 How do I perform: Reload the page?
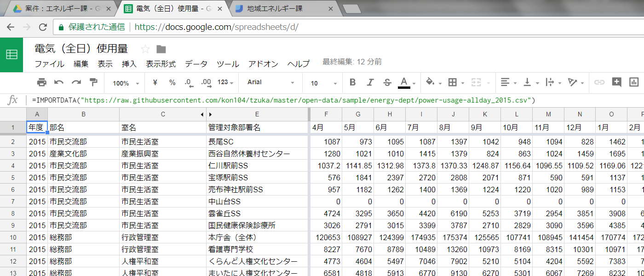click(x=43, y=27)
